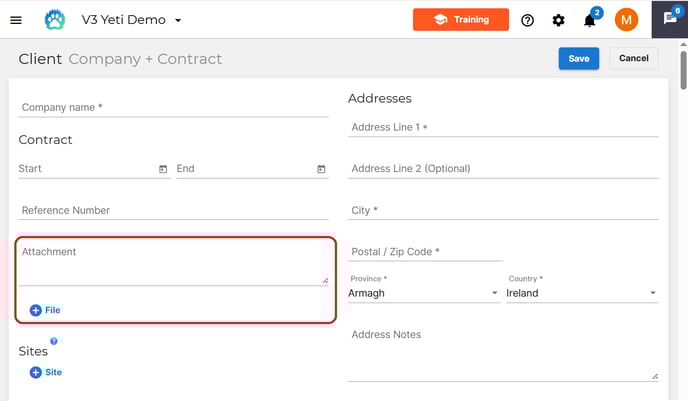Expand the Country dropdown showing Ireland
This screenshot has width=688, height=401.
[x=582, y=293]
